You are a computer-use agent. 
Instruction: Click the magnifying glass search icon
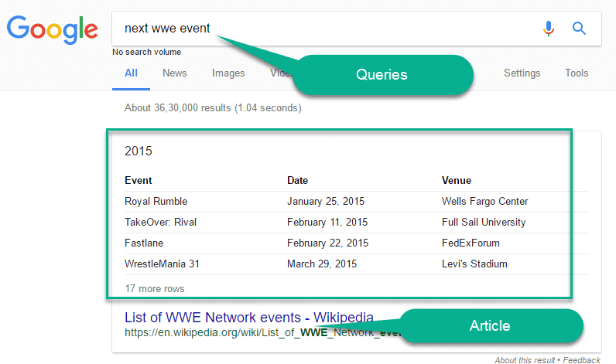[579, 29]
